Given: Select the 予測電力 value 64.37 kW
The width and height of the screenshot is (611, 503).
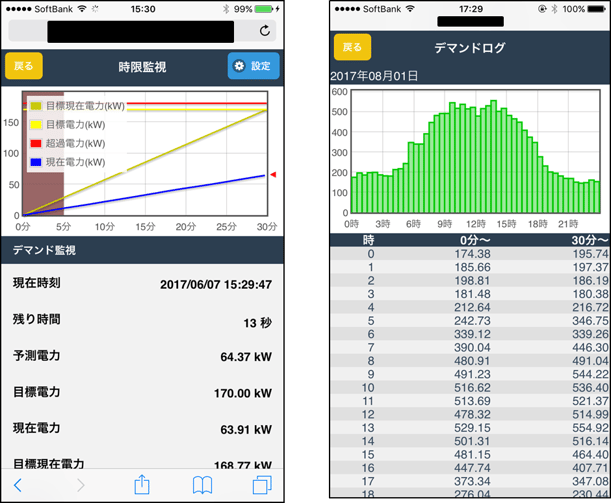Looking at the screenshot, I should [246, 357].
